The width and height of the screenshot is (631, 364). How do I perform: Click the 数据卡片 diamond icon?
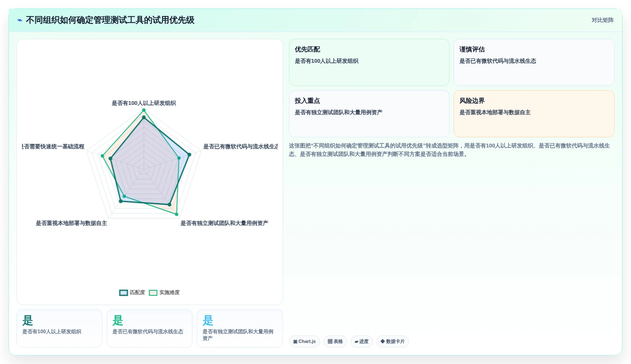tap(382, 342)
